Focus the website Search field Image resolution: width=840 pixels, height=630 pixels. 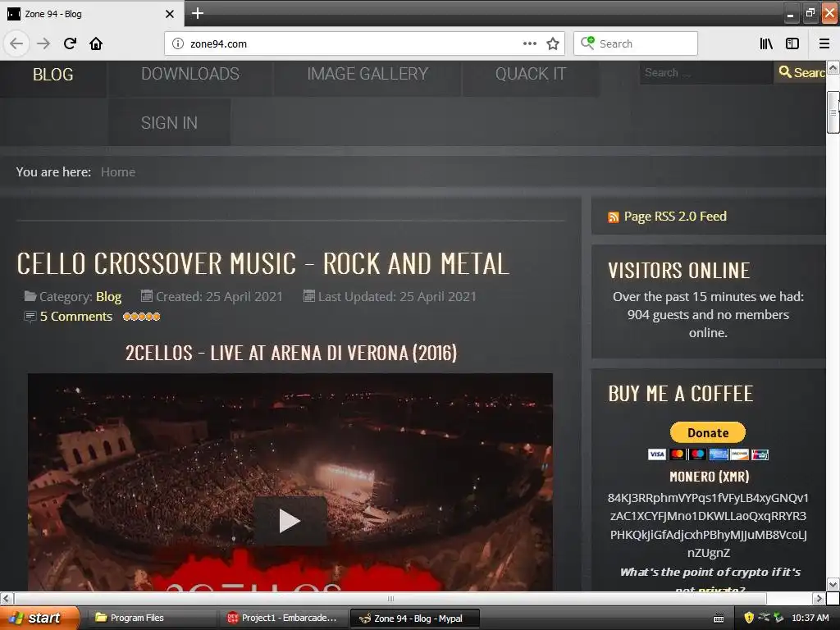point(706,72)
